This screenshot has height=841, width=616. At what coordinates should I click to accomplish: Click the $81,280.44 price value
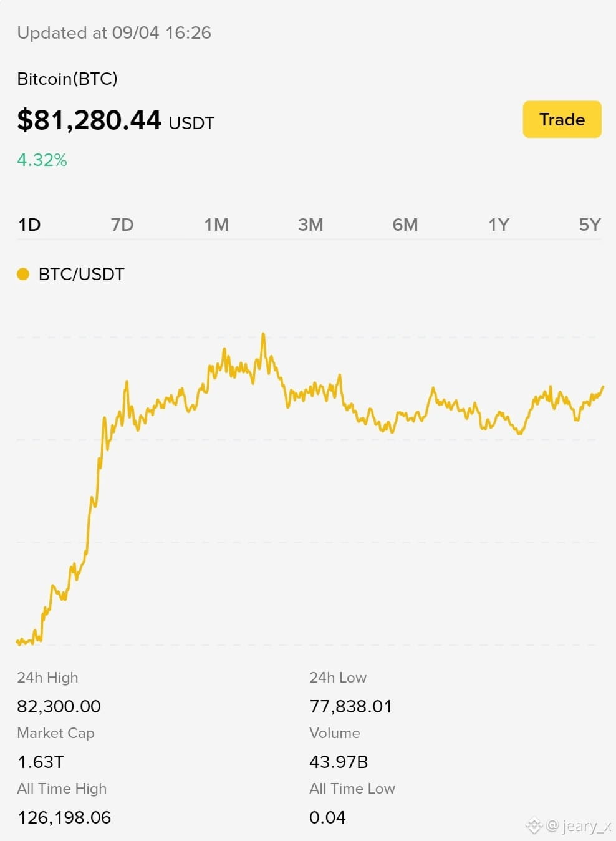coord(89,120)
